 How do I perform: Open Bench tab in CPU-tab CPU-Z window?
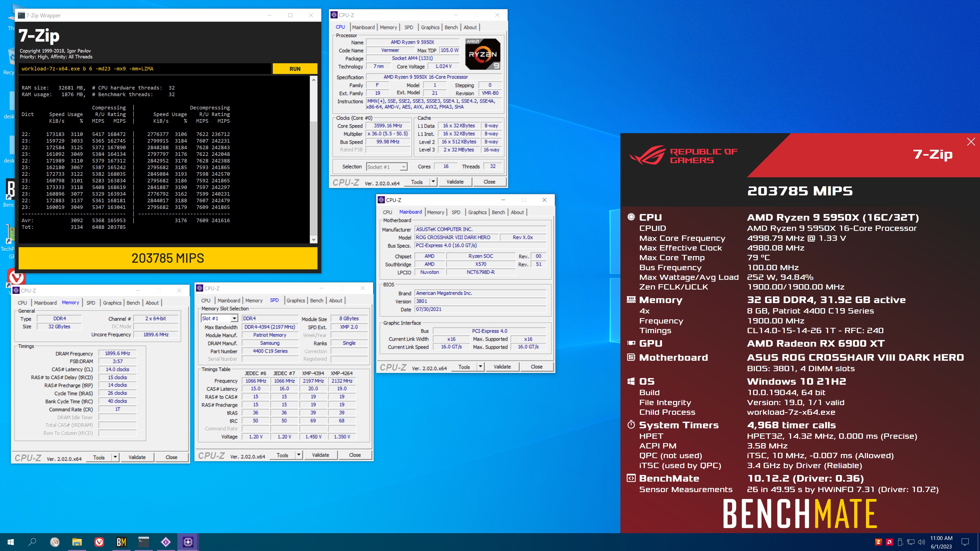(x=451, y=27)
